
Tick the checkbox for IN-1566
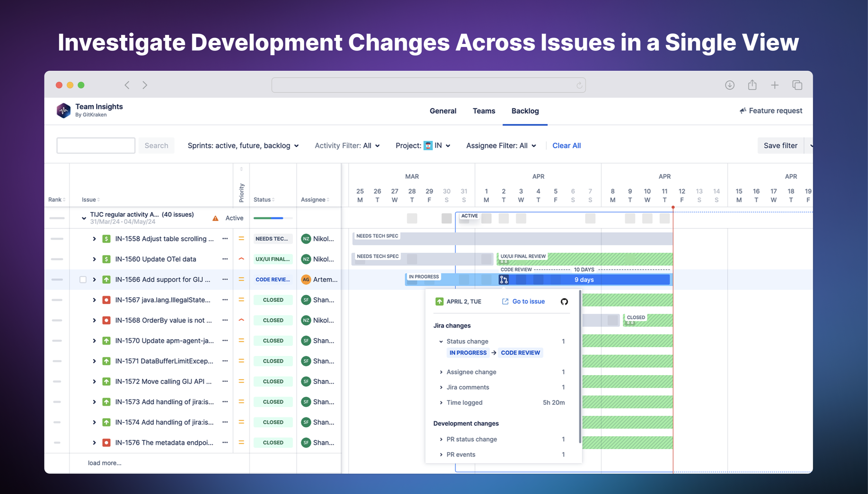pyautogui.click(x=83, y=280)
